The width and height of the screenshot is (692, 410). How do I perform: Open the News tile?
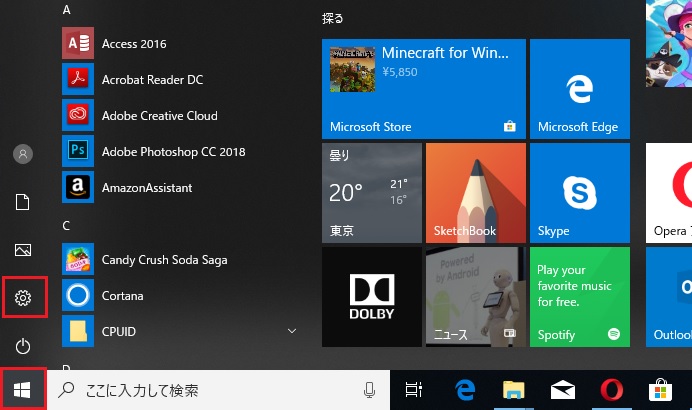point(476,297)
